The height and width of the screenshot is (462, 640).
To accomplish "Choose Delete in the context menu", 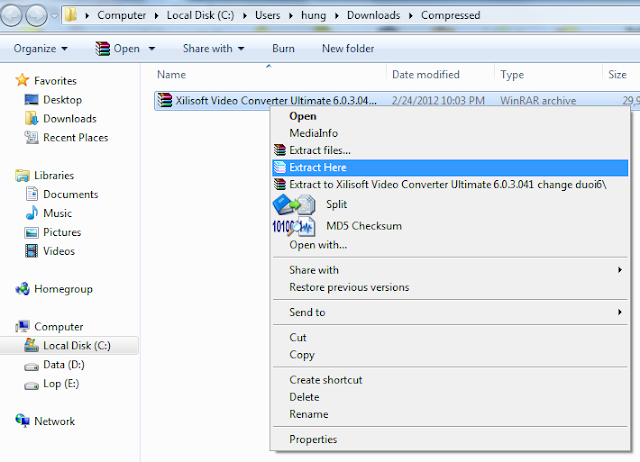I will click(x=450, y=397).
